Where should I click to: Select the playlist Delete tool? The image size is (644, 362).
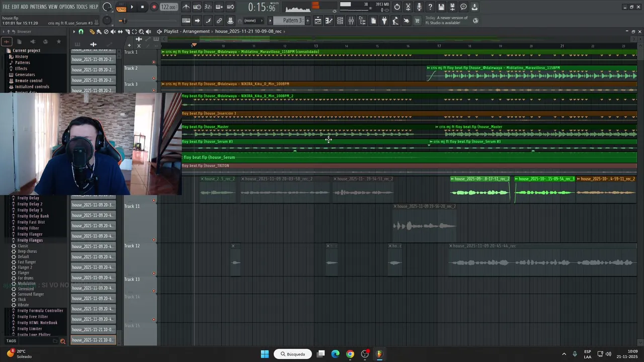coord(106,31)
